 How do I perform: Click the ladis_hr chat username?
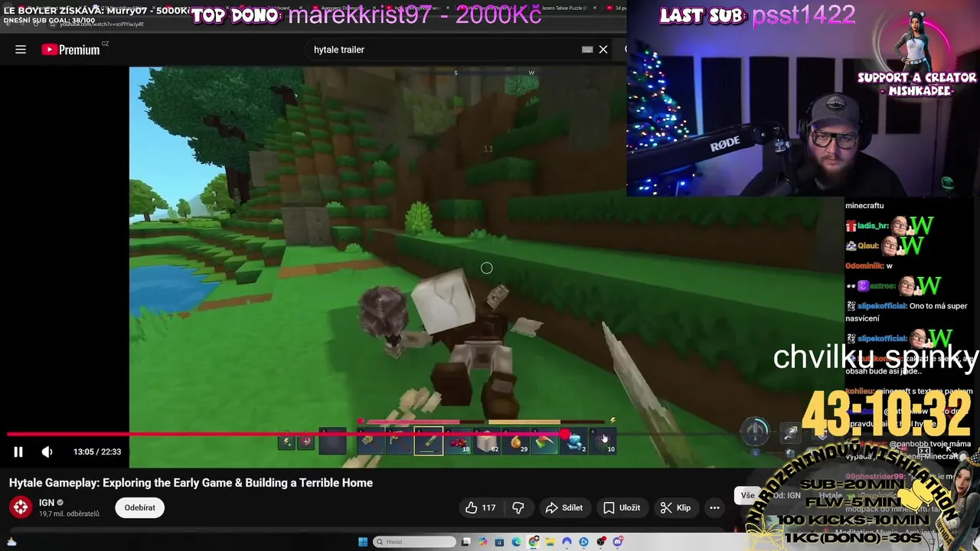click(873, 226)
